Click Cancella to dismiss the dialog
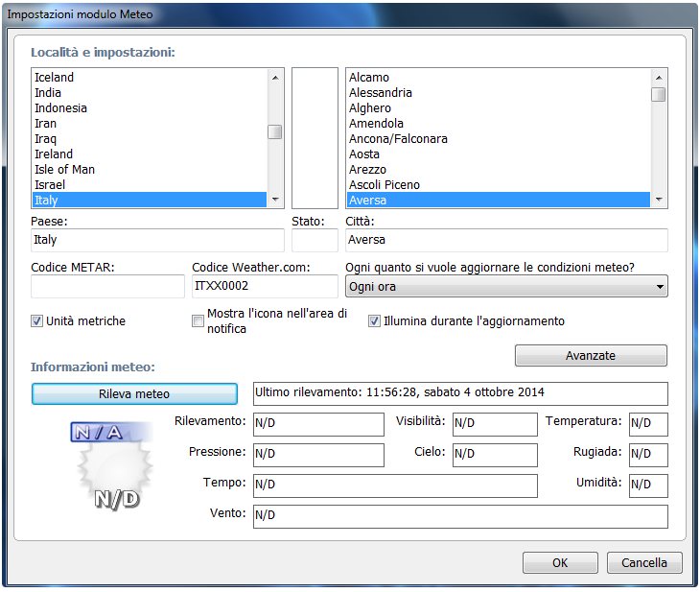The width and height of the screenshot is (700, 592). 643,563
